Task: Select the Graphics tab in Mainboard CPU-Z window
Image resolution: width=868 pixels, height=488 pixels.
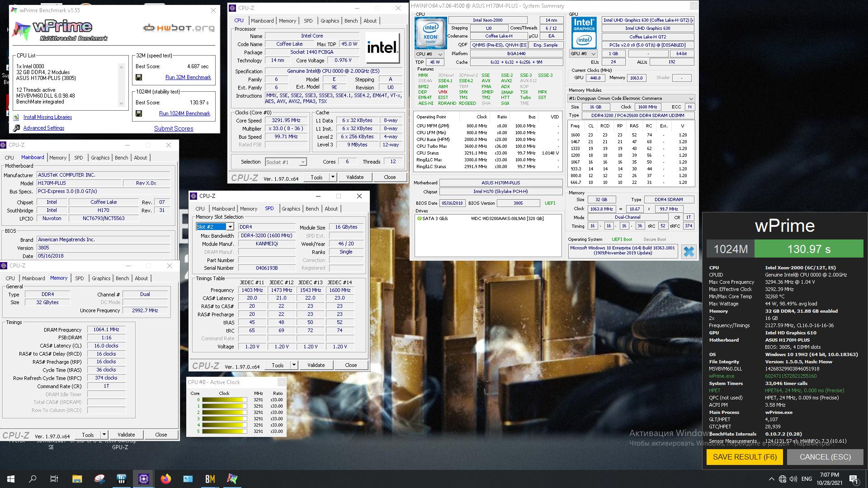Action: [100, 158]
